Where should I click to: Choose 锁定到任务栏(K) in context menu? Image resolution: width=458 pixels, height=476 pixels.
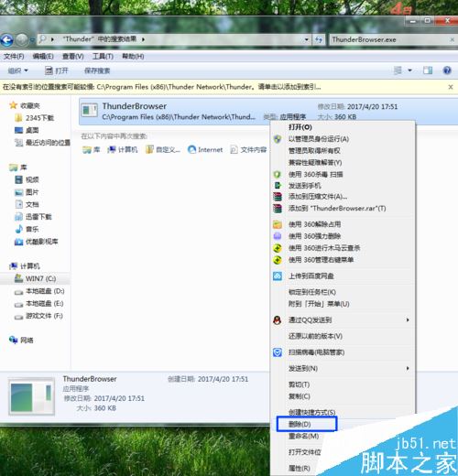click(x=343, y=292)
